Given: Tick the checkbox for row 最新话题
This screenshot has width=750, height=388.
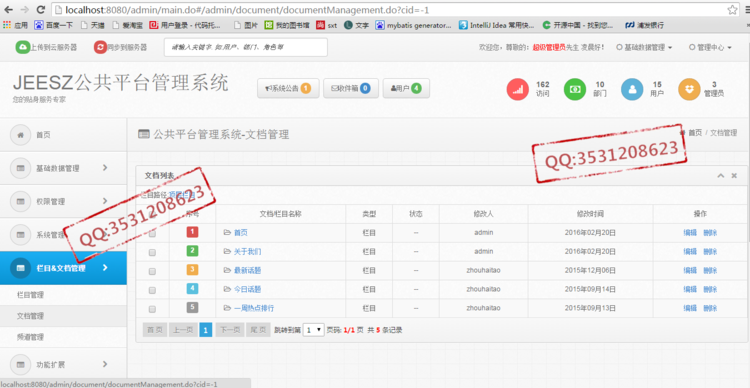Looking at the screenshot, I should [x=152, y=271].
